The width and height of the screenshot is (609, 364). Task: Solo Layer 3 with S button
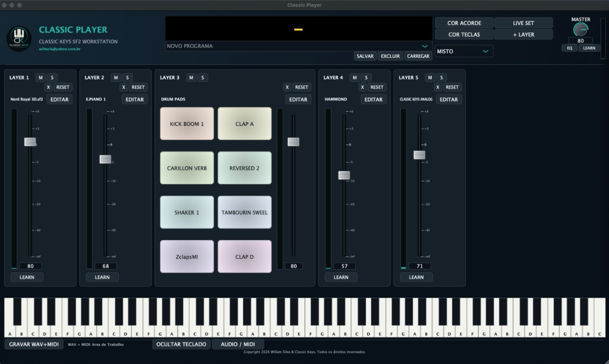point(203,78)
